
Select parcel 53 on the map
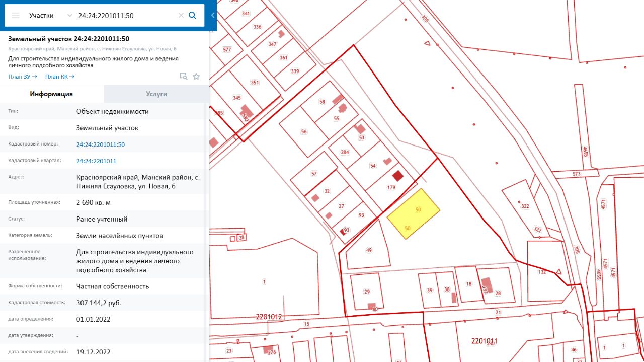[x=361, y=138]
